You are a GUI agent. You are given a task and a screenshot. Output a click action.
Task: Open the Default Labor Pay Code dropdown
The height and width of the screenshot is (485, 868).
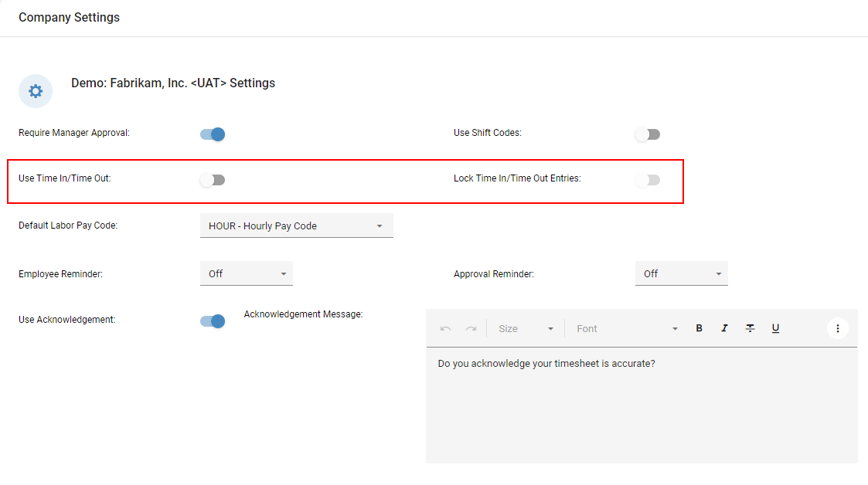(x=296, y=226)
